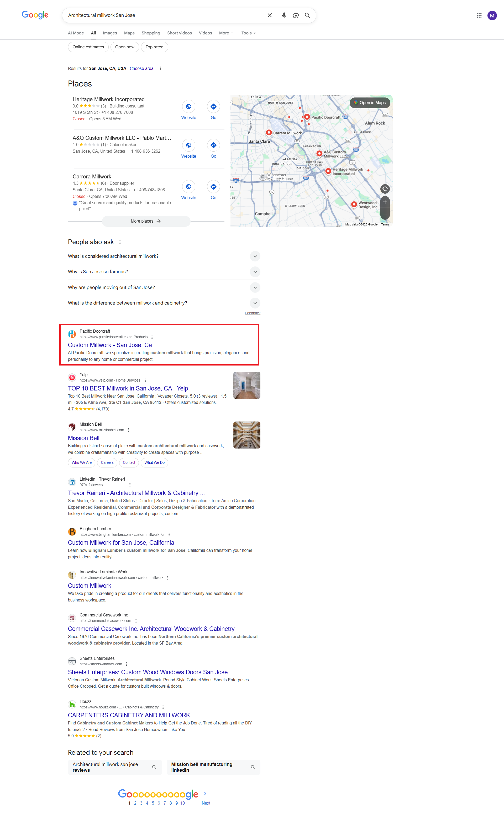
Task: Open the Google apps grid icon
Action: [479, 15]
